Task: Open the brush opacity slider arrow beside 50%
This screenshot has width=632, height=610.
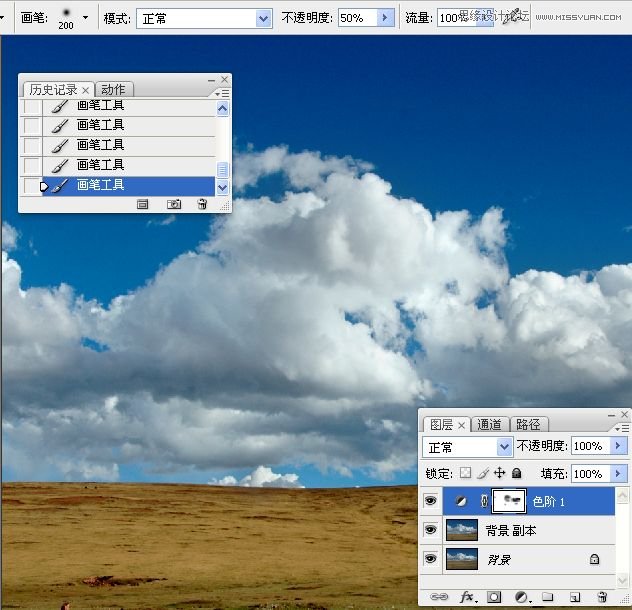Action: tap(385, 18)
